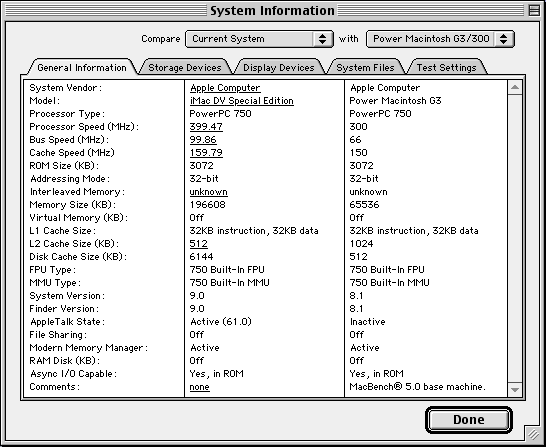Click the 1024 L2 cache value

[x=361, y=244]
